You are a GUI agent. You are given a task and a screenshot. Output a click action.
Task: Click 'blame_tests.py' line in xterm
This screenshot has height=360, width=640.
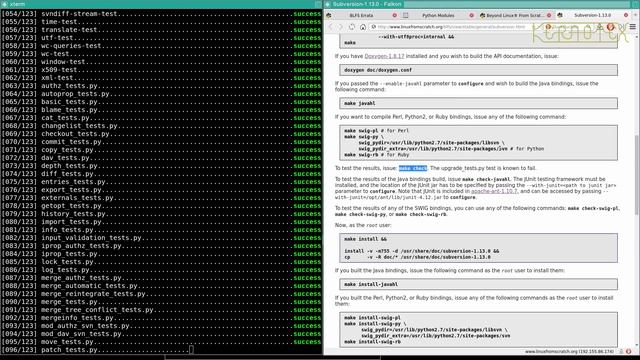tap(161, 110)
